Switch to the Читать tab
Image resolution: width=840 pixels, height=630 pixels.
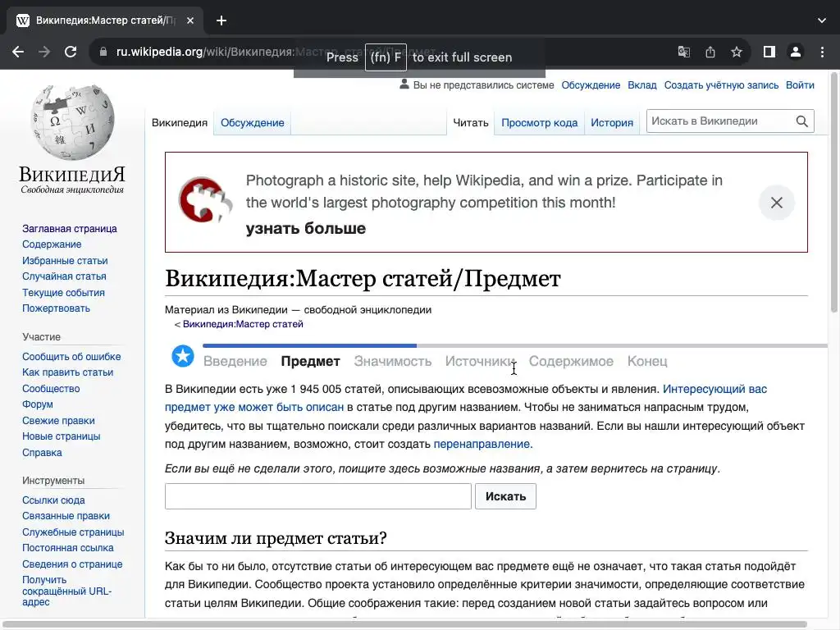[470, 123]
